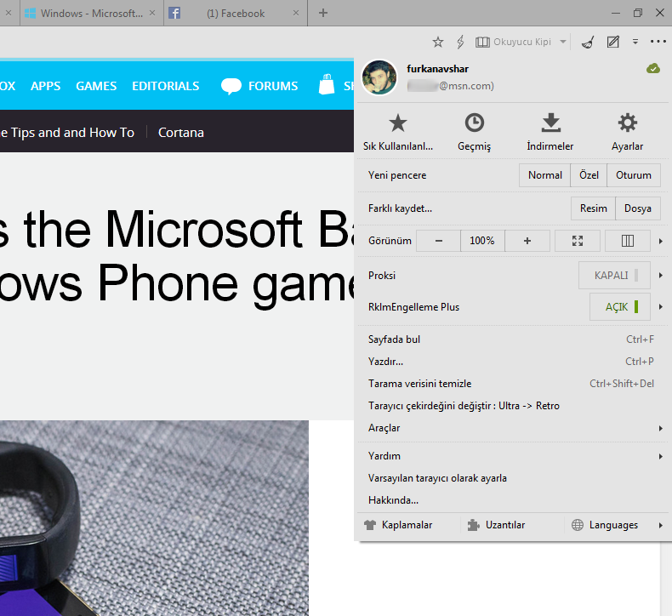
Task: Open a new tab with plus
Action: tap(323, 13)
